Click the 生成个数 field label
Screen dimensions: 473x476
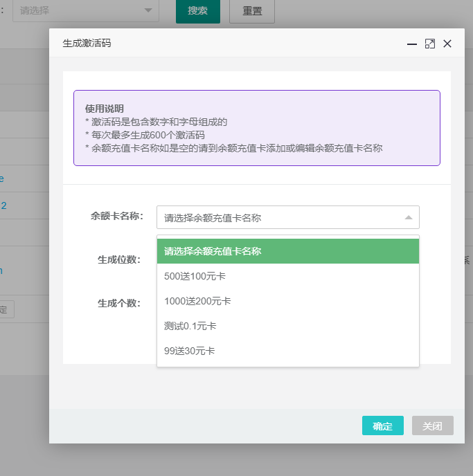pos(118,303)
